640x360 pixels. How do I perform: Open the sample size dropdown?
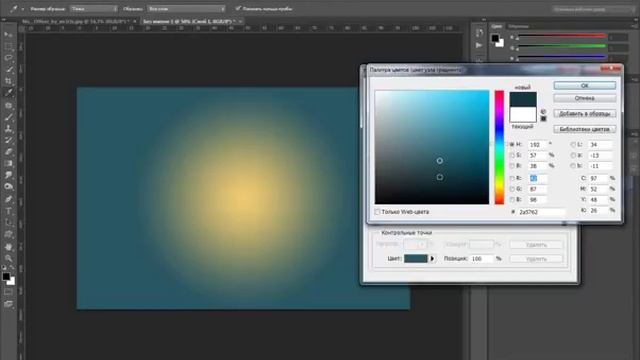point(94,9)
